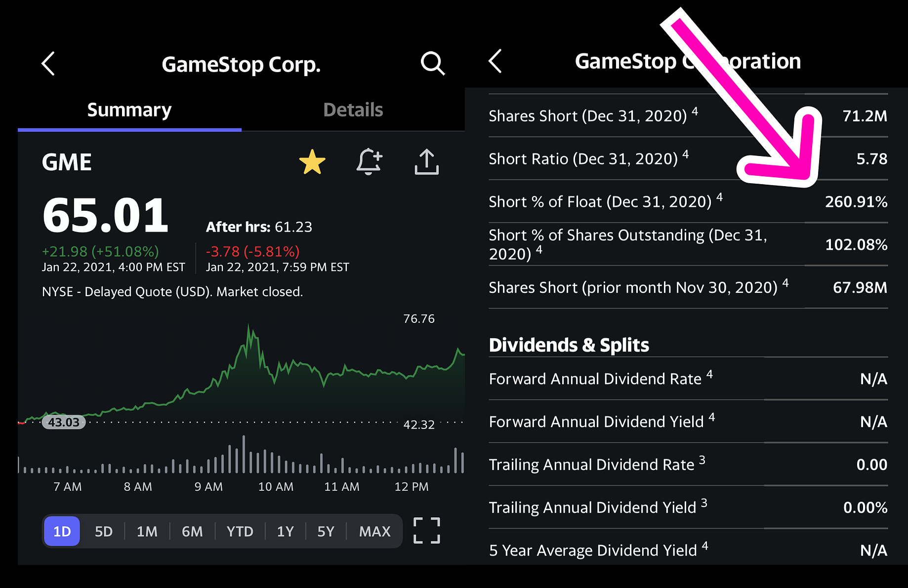The width and height of the screenshot is (908, 588).
Task: Tap the back arrow on the chart screen
Action: [48, 64]
